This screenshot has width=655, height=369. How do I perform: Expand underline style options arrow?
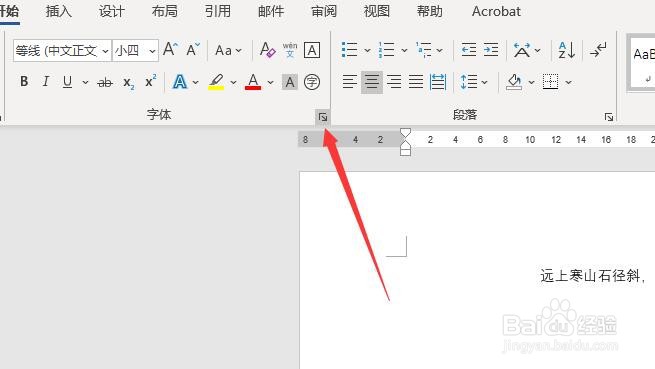pos(85,82)
